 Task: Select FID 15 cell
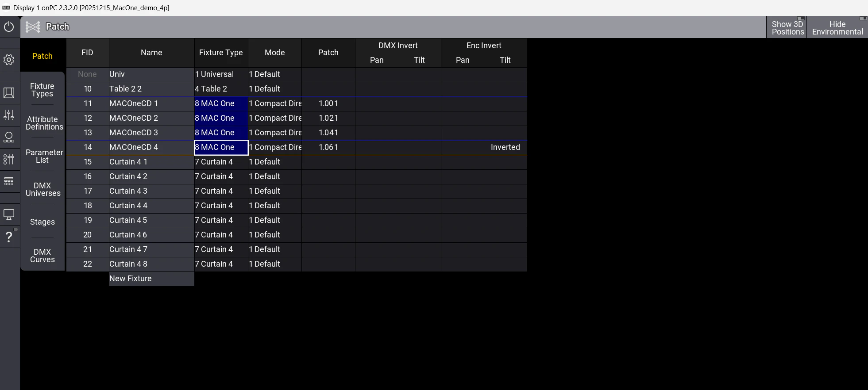tap(88, 162)
